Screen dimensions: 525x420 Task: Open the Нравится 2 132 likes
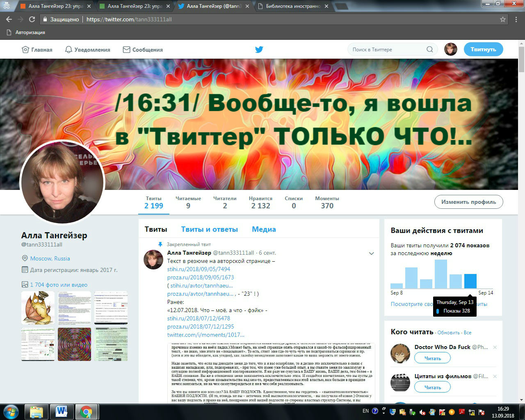[261, 202]
